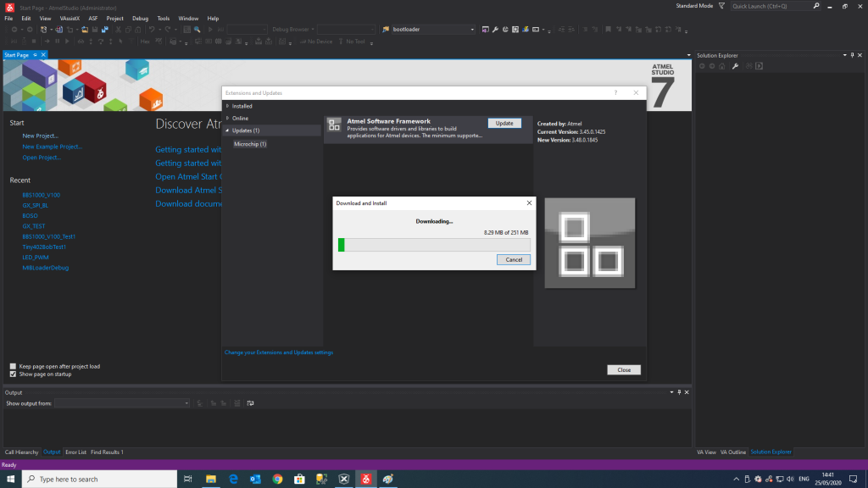The height and width of the screenshot is (488, 868).
Task: Click the Properties wrench in Solution Explorer
Action: 735,66
